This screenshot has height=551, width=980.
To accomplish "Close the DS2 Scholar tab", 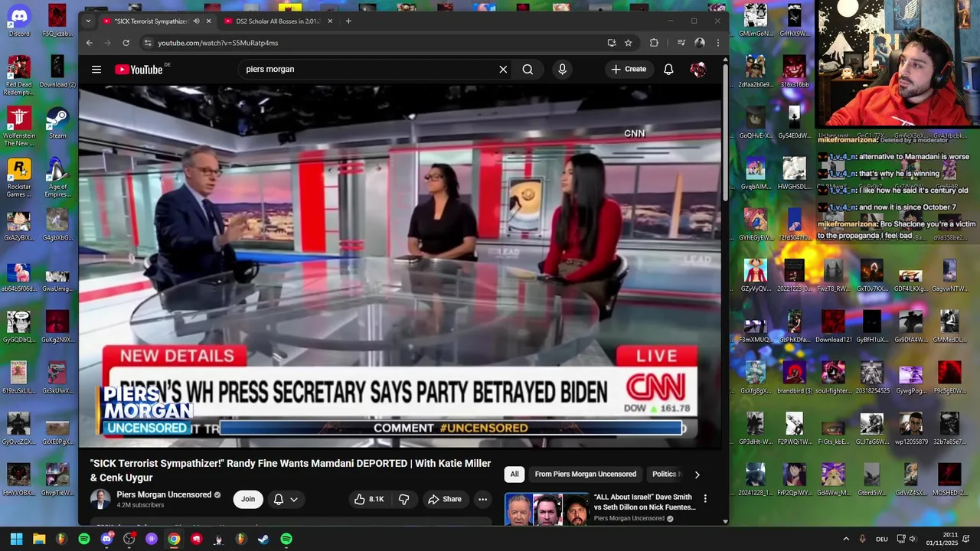I will pyautogui.click(x=330, y=21).
